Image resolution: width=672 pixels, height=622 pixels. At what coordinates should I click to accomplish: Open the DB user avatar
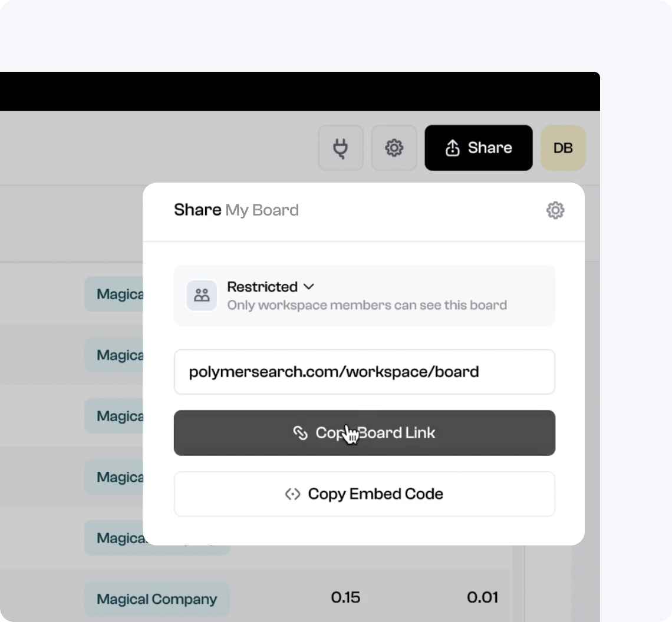(x=563, y=148)
